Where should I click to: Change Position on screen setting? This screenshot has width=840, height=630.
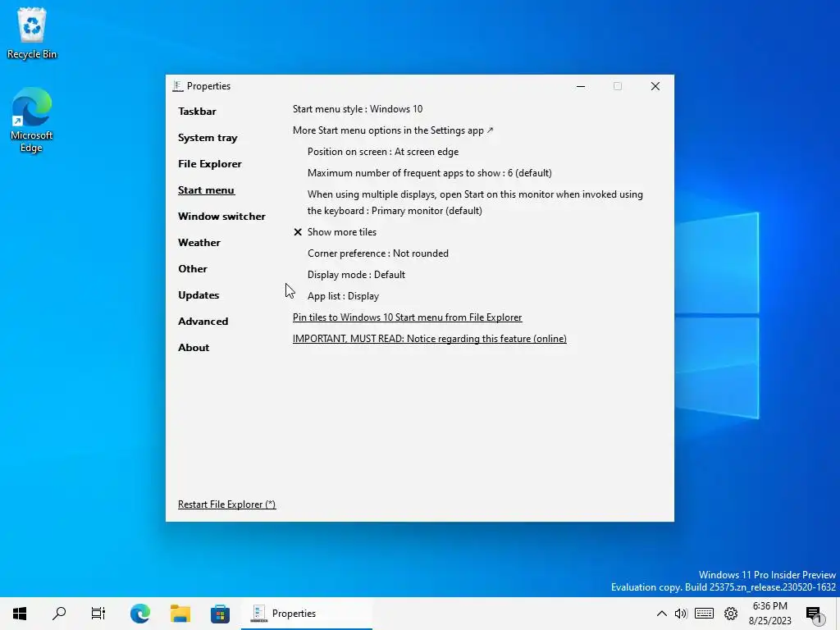[x=382, y=152]
